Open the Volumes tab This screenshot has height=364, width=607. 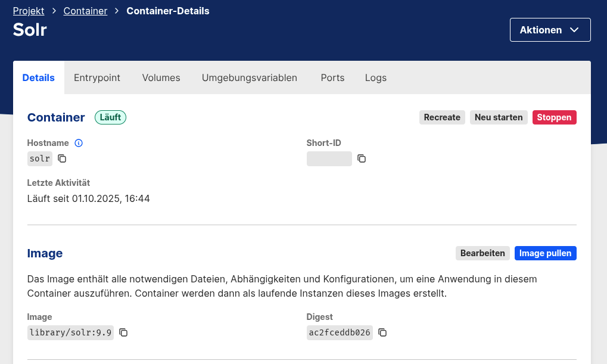(x=161, y=77)
